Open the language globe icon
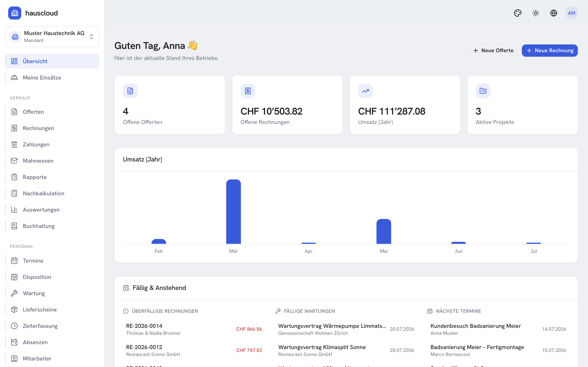The image size is (588, 367). (553, 13)
